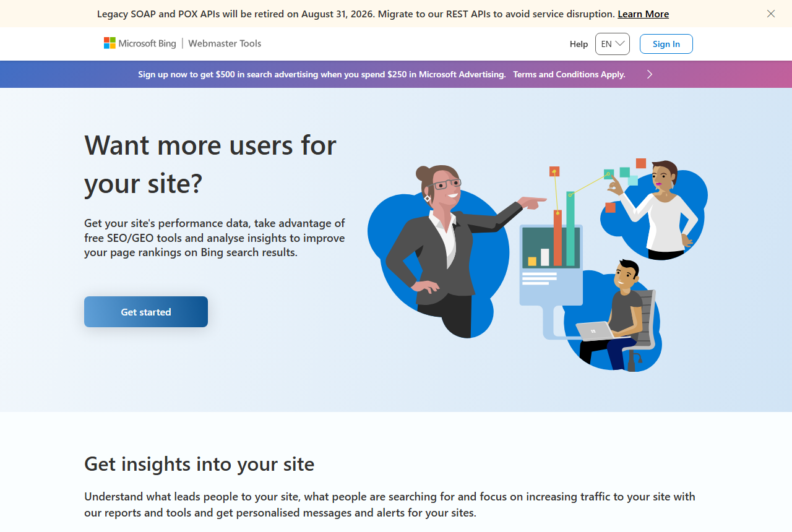Open the $500 search advertising offer
The height and width of the screenshot is (532, 792).
pyautogui.click(x=322, y=74)
